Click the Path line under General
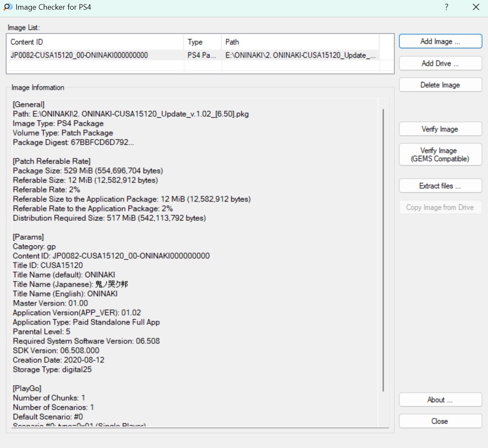The image size is (488, 448). coord(131,114)
